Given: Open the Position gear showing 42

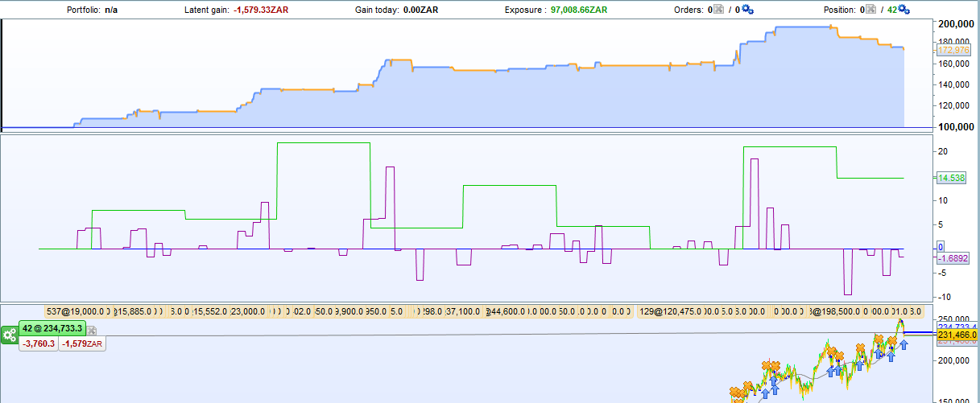Looking at the screenshot, I should (904, 10).
